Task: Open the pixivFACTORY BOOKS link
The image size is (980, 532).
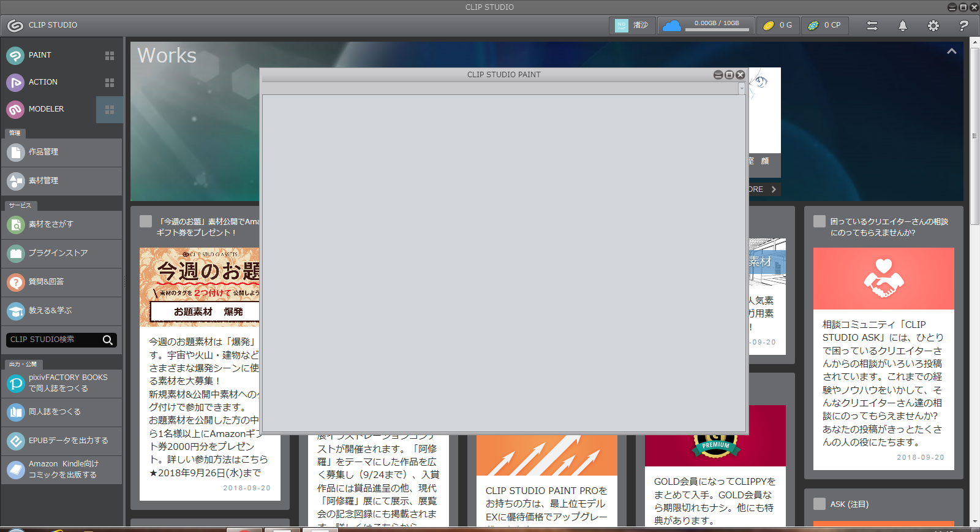Action: point(61,383)
